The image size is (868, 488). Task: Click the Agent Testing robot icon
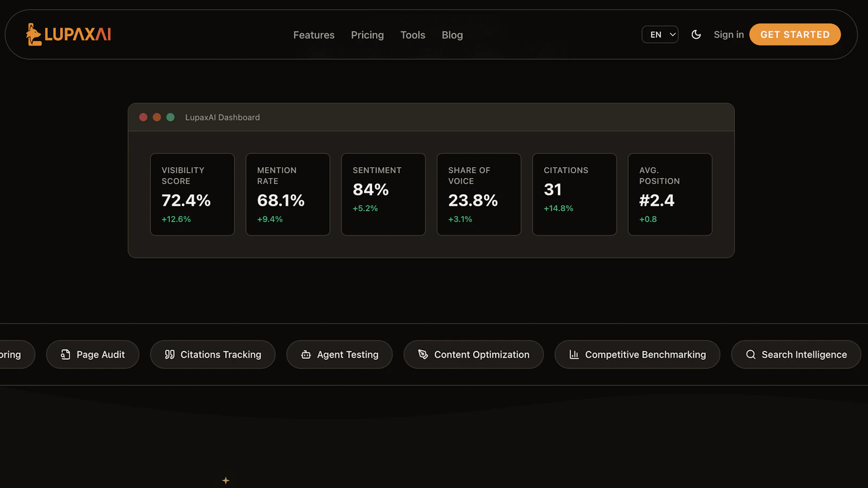[306, 354]
